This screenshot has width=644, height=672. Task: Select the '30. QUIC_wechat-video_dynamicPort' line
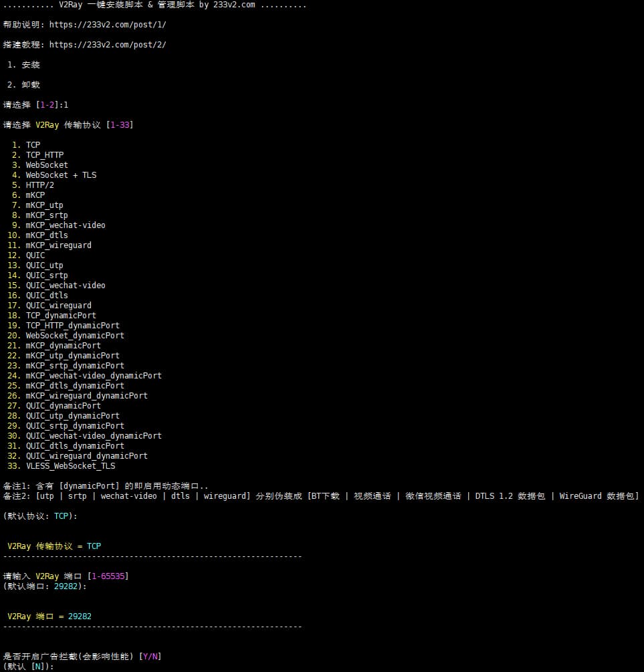coord(84,436)
